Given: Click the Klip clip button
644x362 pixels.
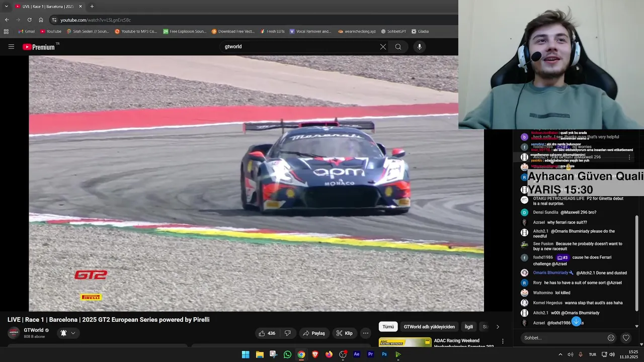Looking at the screenshot, I should coord(345,333).
